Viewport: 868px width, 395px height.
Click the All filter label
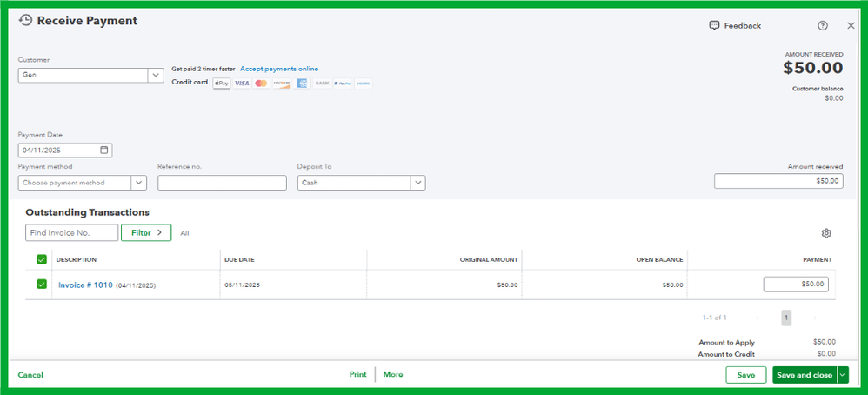point(184,233)
